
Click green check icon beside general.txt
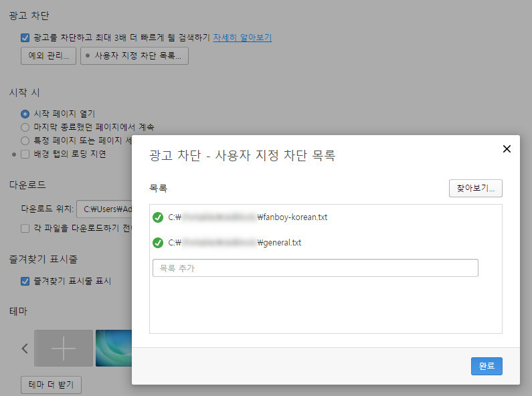coord(158,243)
